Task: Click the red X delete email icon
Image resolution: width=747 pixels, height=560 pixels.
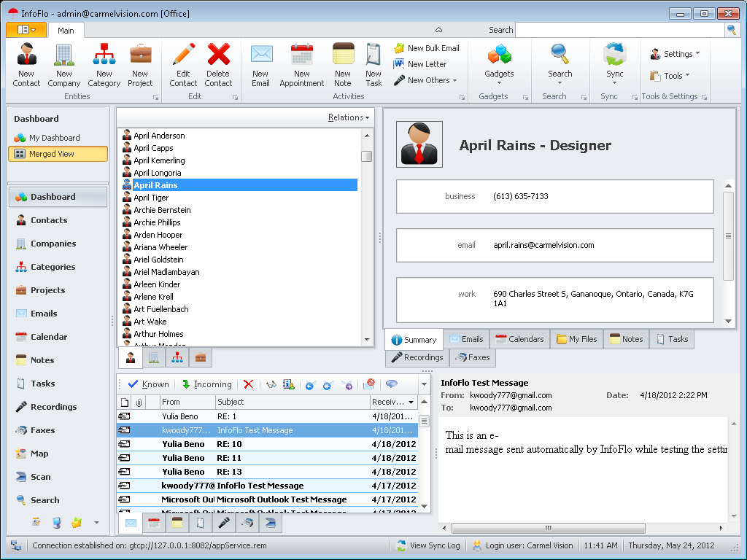Action: 248,384
